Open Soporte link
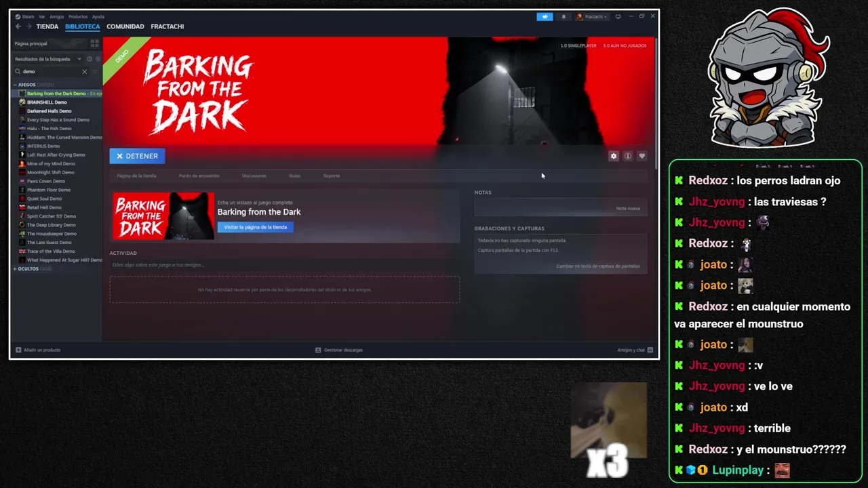Image resolution: width=868 pixels, height=488 pixels. (x=332, y=176)
